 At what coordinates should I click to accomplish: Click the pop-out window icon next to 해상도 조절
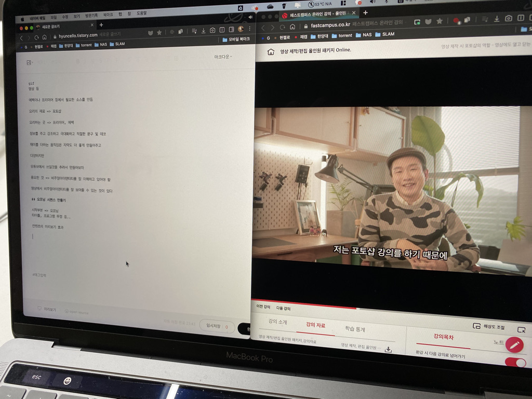(x=521, y=329)
